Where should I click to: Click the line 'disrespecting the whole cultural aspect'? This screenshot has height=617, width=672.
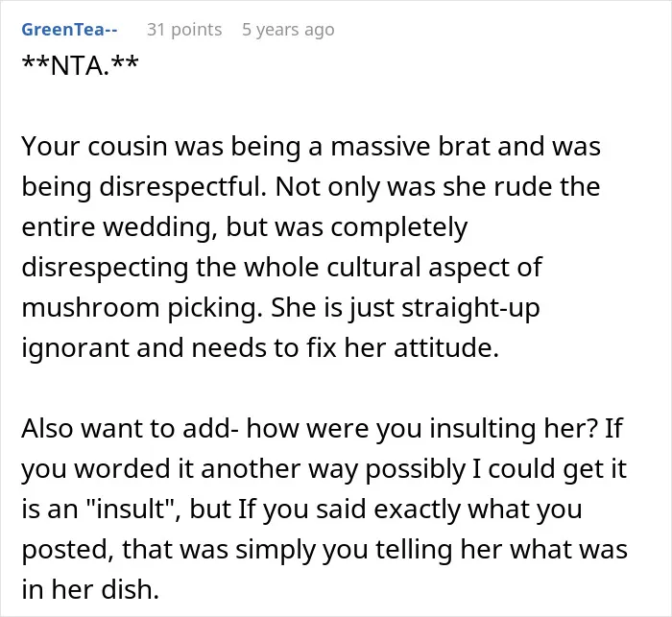281,268
